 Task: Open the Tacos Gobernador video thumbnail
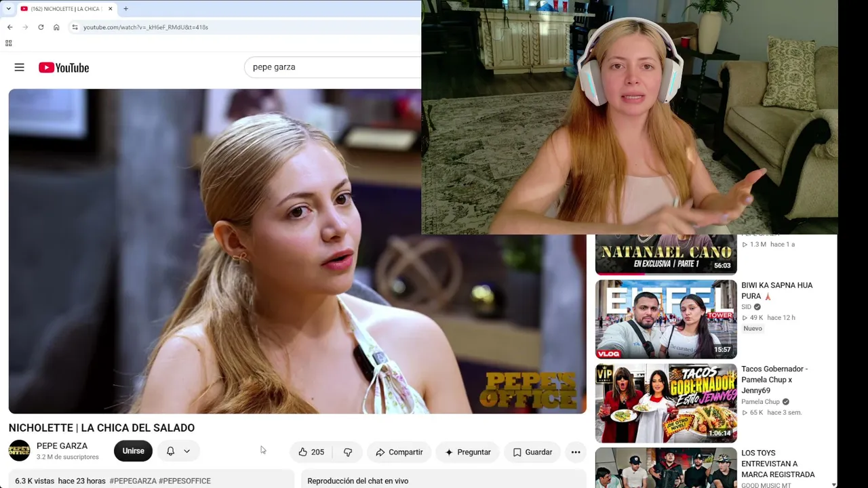(666, 403)
